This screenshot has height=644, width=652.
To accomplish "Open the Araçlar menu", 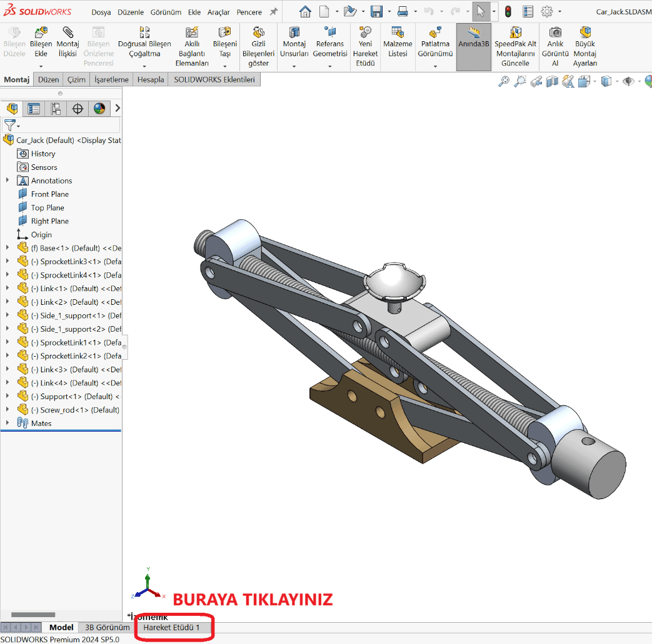I will pyautogui.click(x=219, y=12).
